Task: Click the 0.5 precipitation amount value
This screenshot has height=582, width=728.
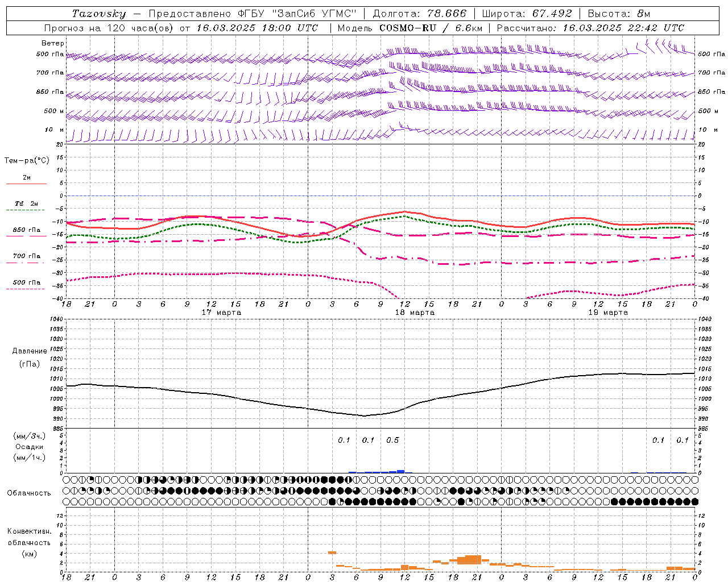Action: point(392,440)
